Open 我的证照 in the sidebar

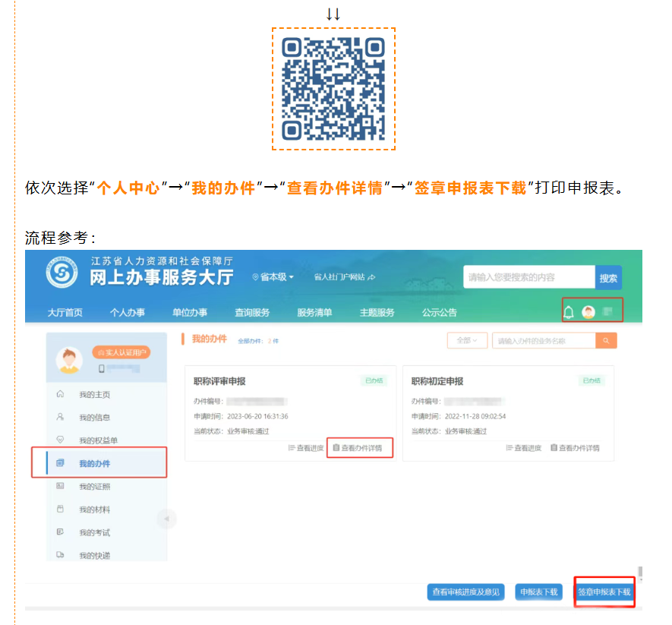click(x=94, y=487)
